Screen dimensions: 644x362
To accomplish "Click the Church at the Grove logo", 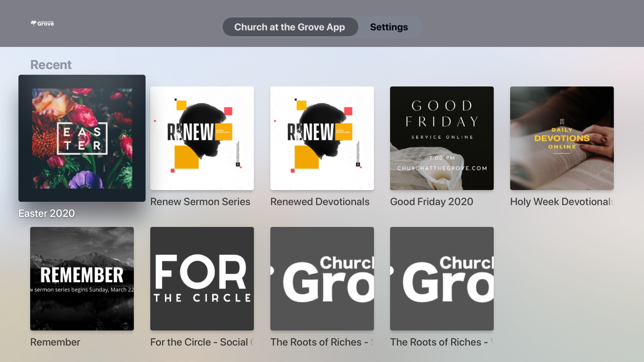I will pos(42,23).
